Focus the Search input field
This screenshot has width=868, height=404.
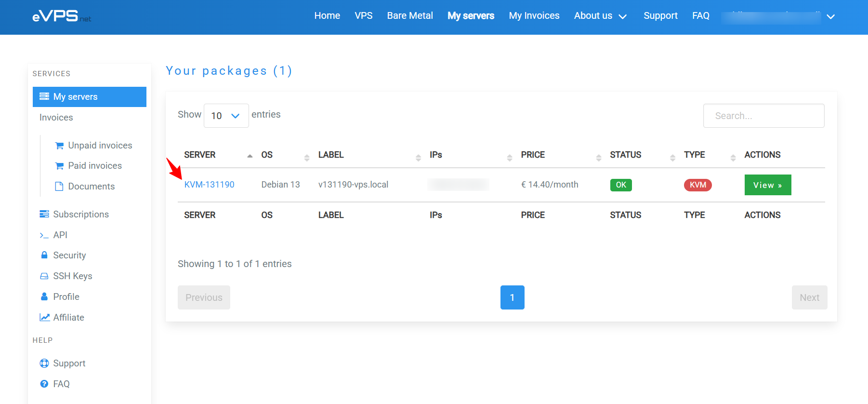coord(764,116)
